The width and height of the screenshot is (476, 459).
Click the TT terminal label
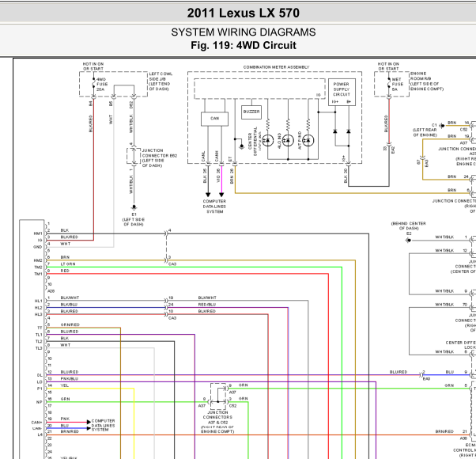[x=40, y=328]
